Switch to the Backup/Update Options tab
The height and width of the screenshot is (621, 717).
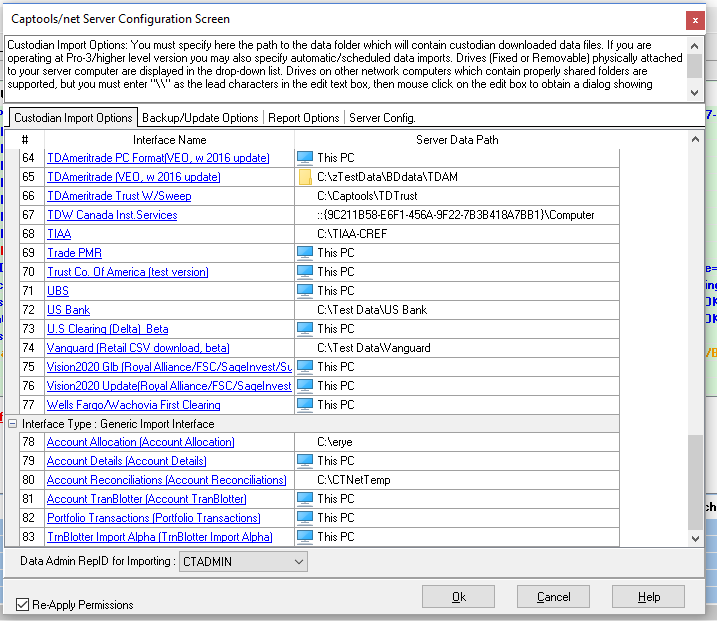click(200, 118)
